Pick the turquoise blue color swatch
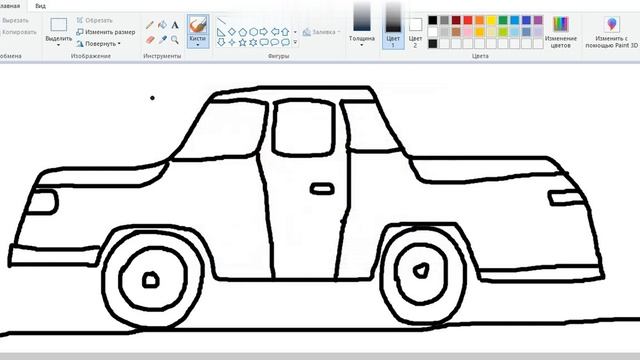This screenshot has height=360, width=640. (x=515, y=20)
